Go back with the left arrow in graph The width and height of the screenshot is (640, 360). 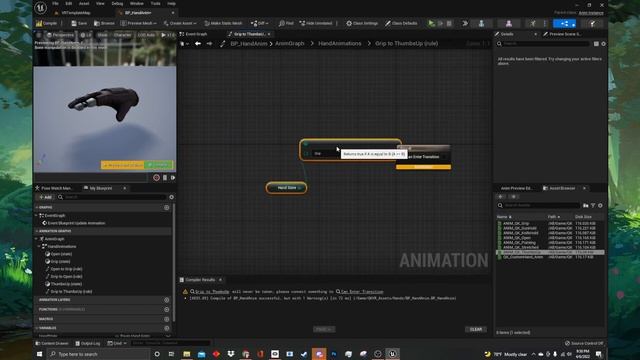198,44
